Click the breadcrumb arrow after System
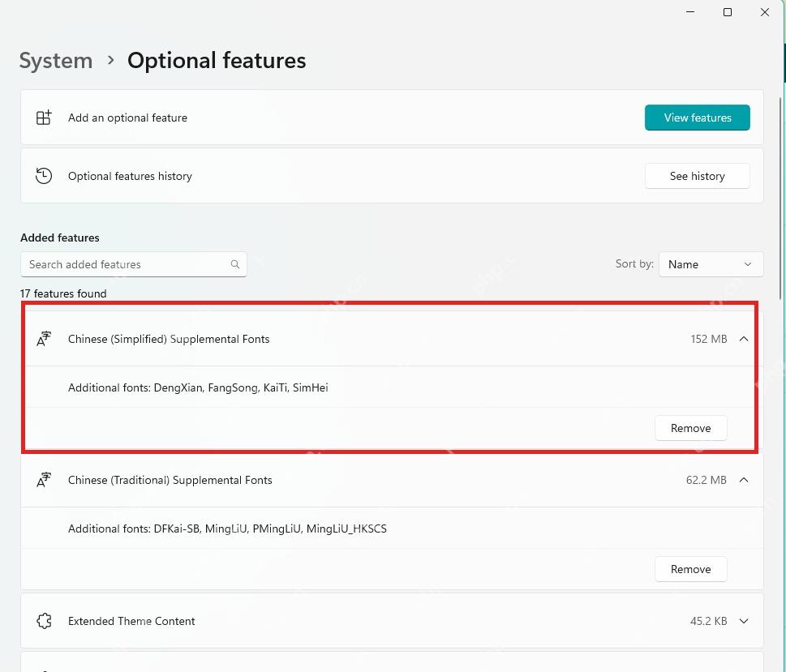This screenshot has width=786, height=672. 111,60
